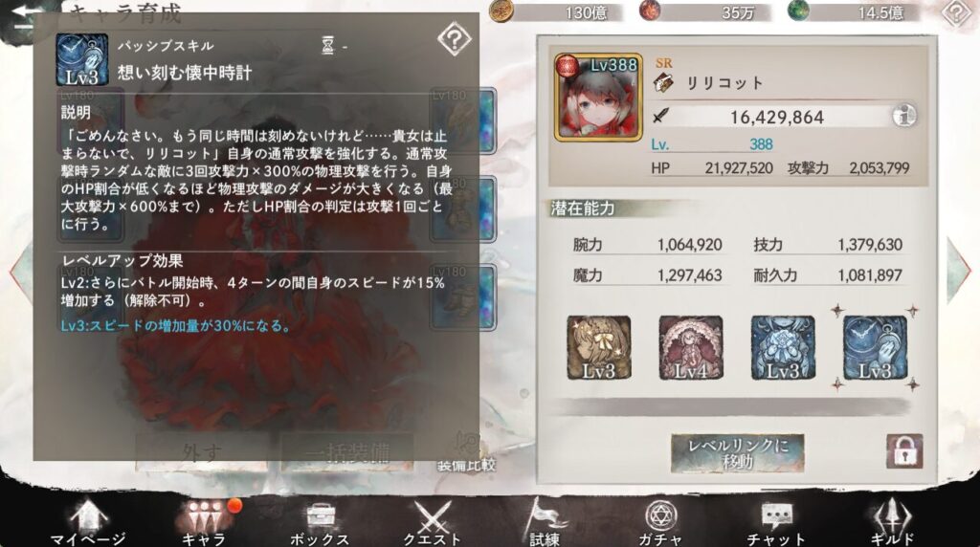Go to the クエスト crossed-swords menu
The width and height of the screenshot is (980, 547).
click(x=432, y=523)
